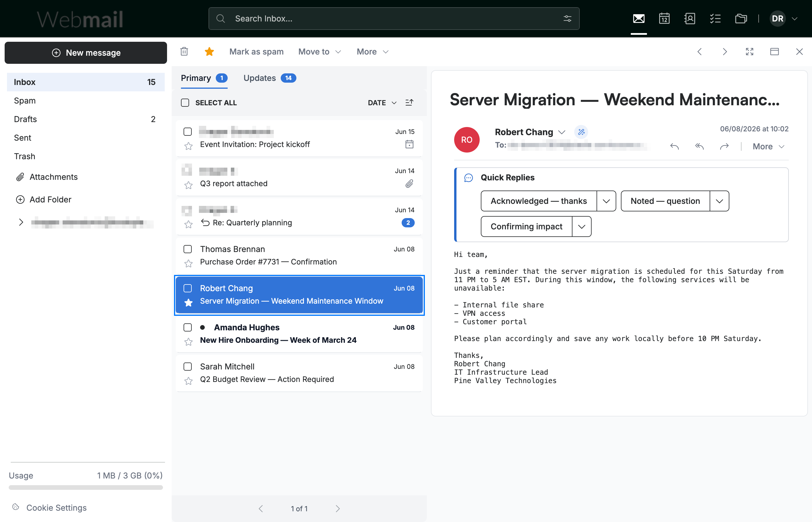Switch reading pane layout icon
The height and width of the screenshot is (522, 812).
coord(774,52)
